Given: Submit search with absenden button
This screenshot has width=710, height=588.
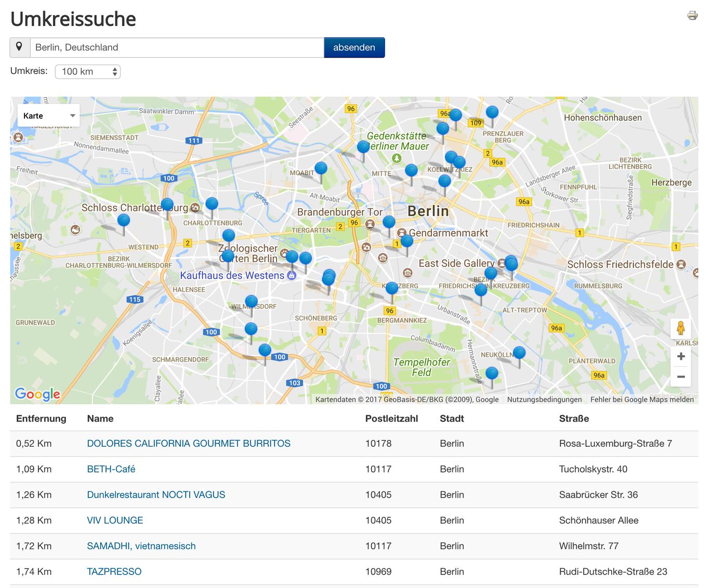Looking at the screenshot, I should (354, 47).
